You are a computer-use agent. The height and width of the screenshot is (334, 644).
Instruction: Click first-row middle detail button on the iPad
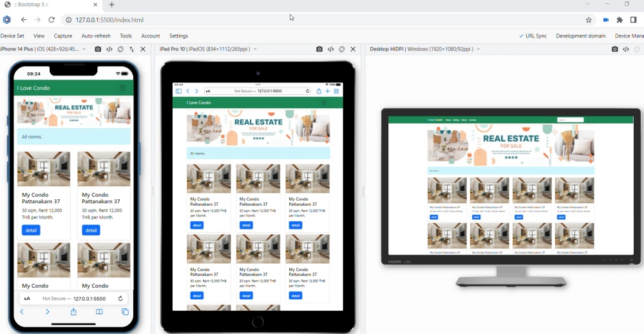tap(246, 226)
